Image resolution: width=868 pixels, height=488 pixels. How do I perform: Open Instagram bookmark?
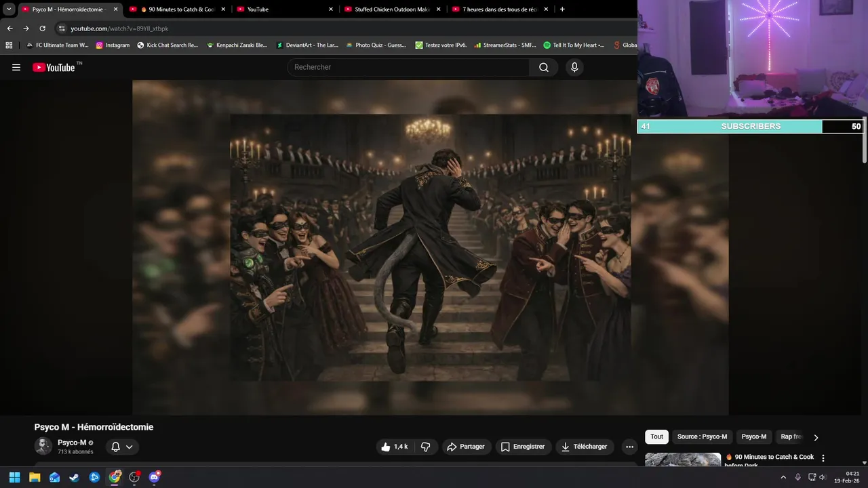click(113, 45)
